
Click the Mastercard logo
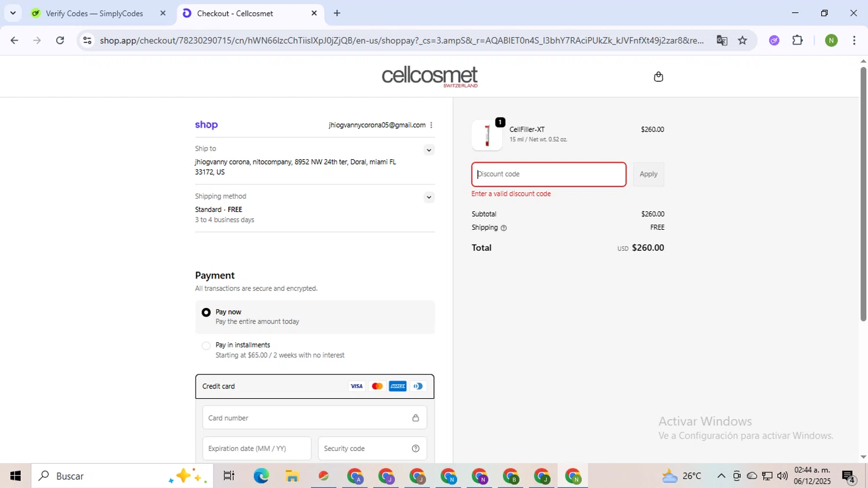coord(377,386)
